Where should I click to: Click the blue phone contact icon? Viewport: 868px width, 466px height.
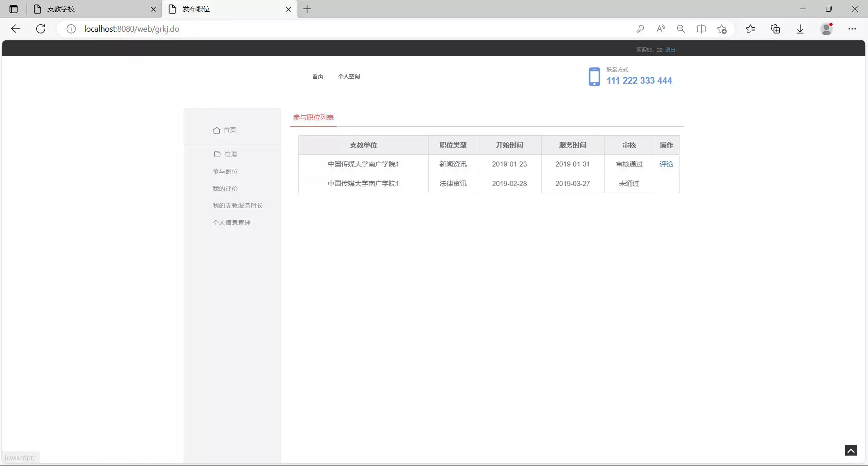pyautogui.click(x=594, y=76)
